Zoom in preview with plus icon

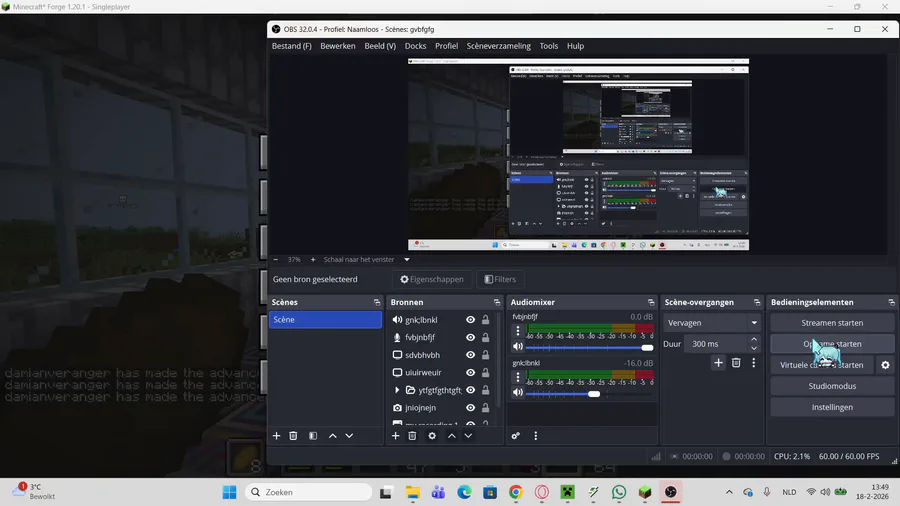click(313, 260)
